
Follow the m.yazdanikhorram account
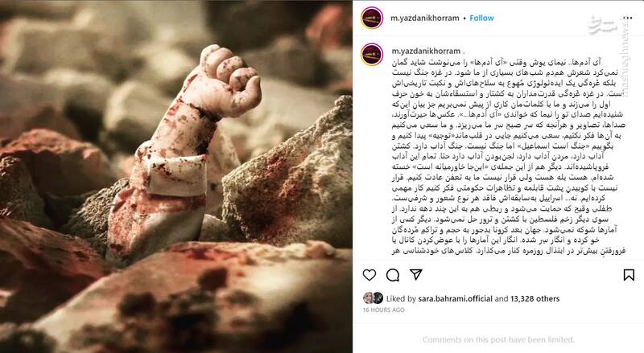[x=481, y=18]
